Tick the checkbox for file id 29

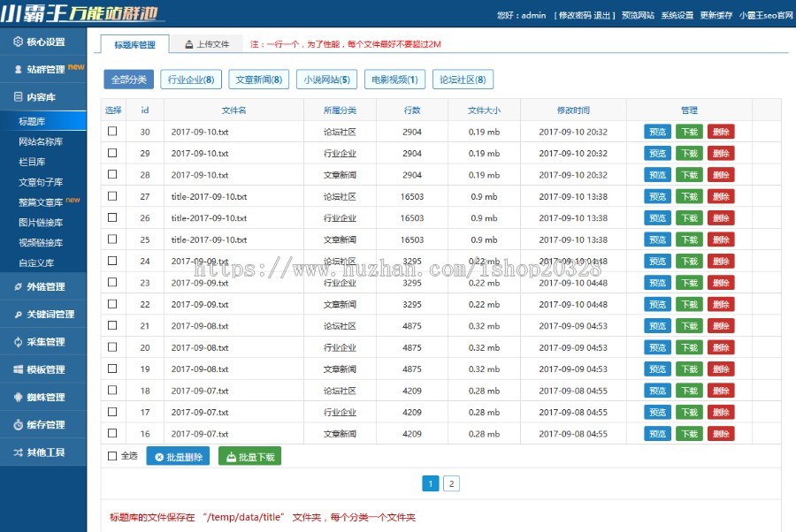tap(112, 153)
